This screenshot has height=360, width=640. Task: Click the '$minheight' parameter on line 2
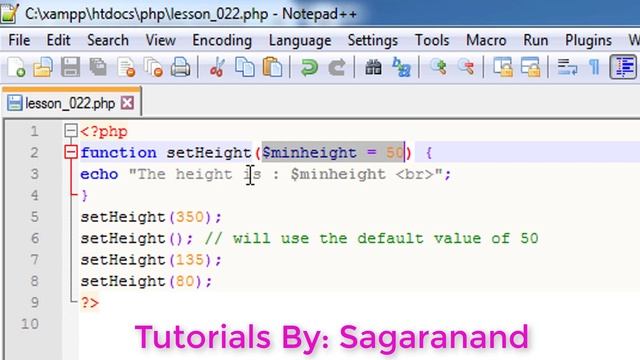(310, 153)
